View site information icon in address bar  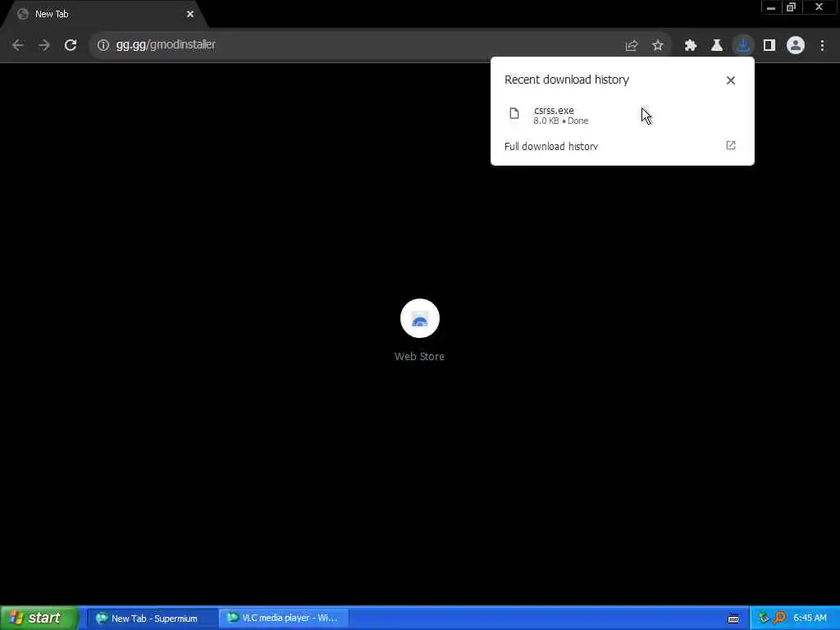click(103, 45)
